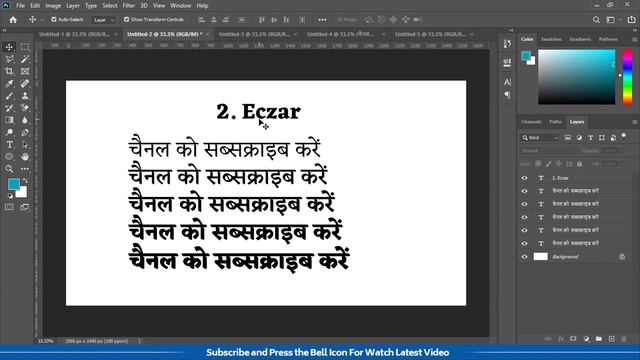Swap foreground and background colors
Screen dimensions: 640x360
click(25, 180)
